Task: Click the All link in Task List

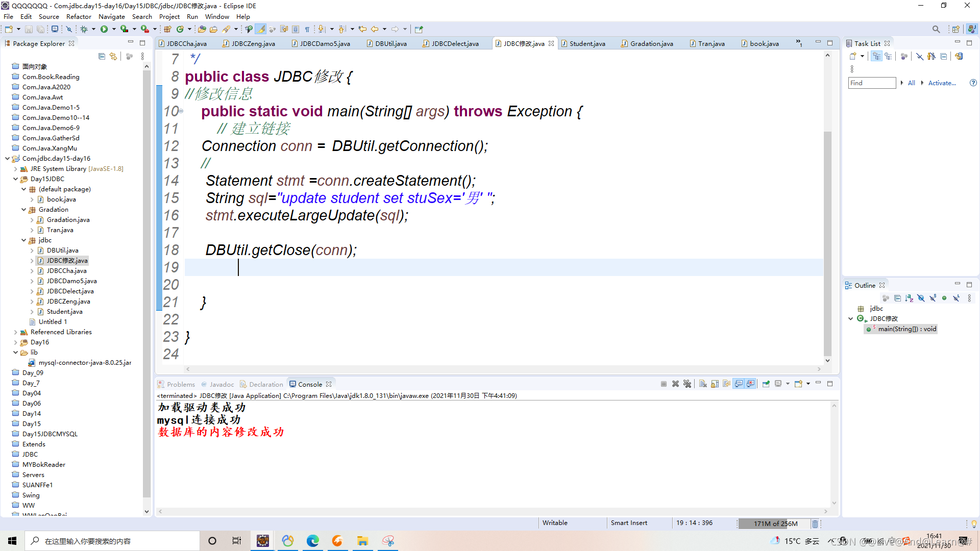Action: tap(911, 83)
